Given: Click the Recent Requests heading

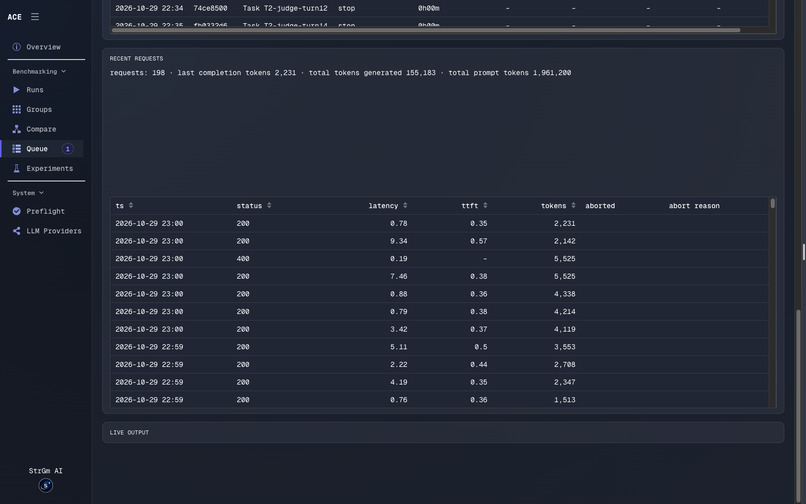Looking at the screenshot, I should pyautogui.click(x=136, y=59).
